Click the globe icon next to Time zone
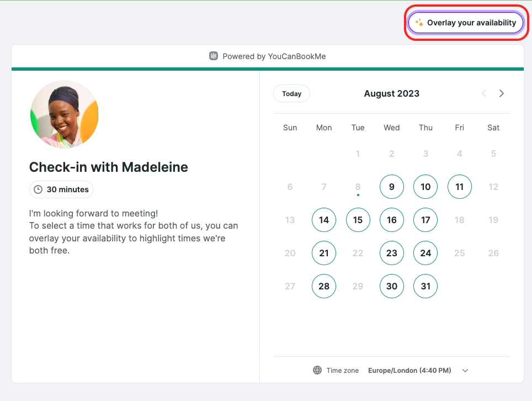532x401 pixels. tap(317, 370)
